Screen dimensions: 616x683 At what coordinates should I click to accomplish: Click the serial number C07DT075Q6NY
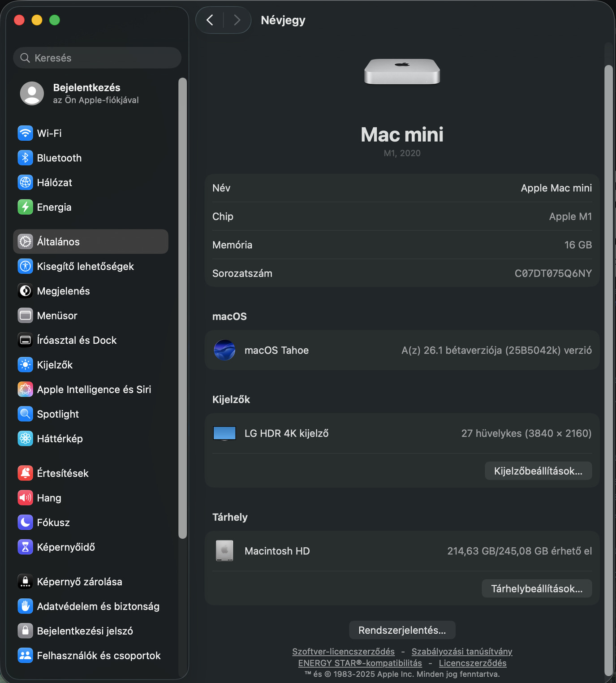click(x=553, y=273)
